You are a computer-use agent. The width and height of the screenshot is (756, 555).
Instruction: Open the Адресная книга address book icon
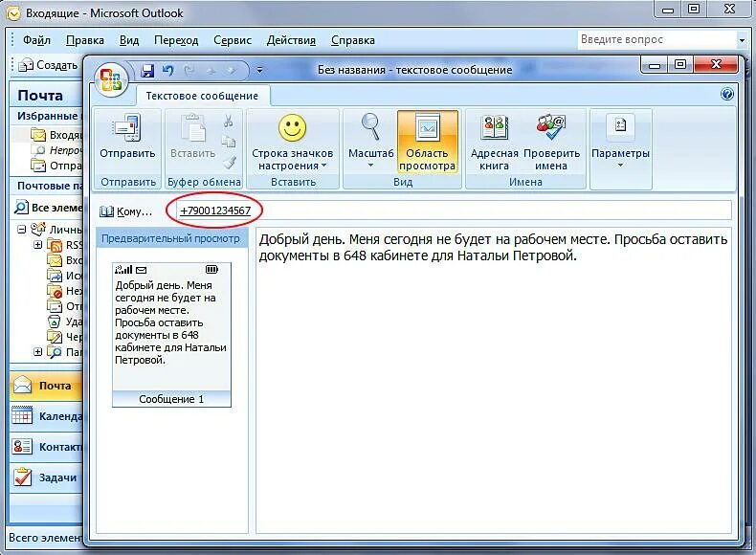click(494, 127)
